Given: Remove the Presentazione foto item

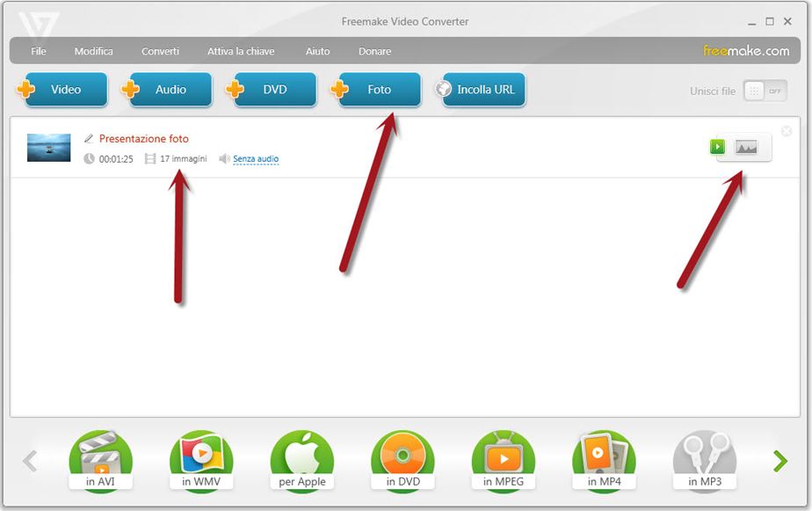Looking at the screenshot, I should point(787,131).
